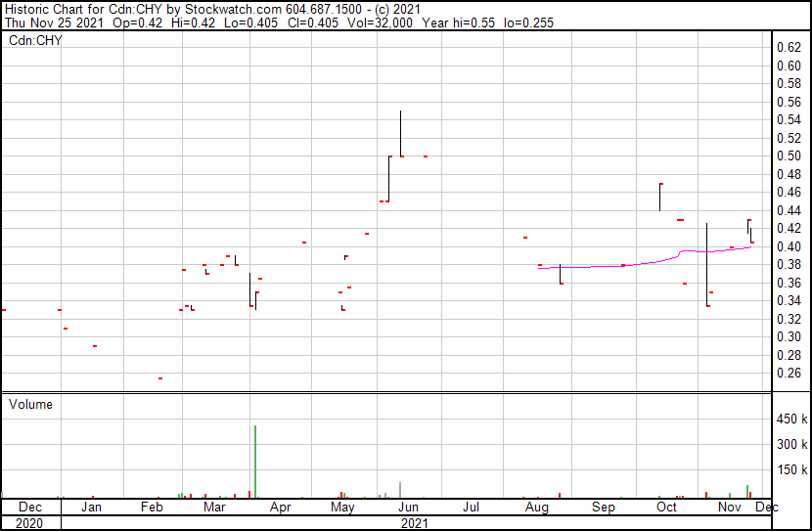This screenshot has width=812, height=531.
Task: Click the tall green volume spike in late March
Action: pyautogui.click(x=255, y=462)
